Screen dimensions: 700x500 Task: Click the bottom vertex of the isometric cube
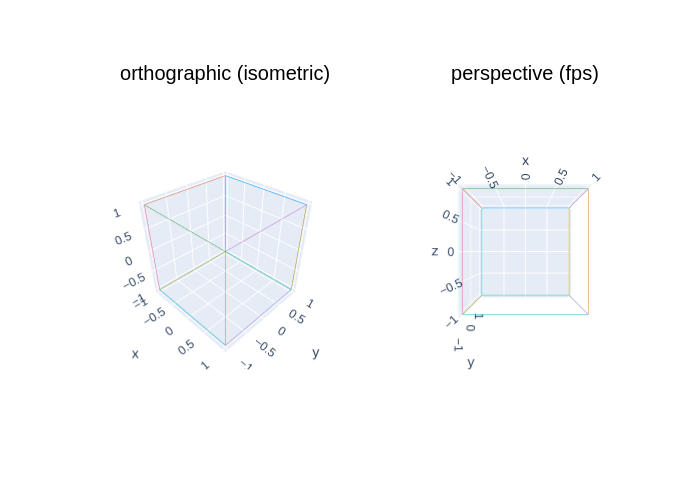[225, 345]
